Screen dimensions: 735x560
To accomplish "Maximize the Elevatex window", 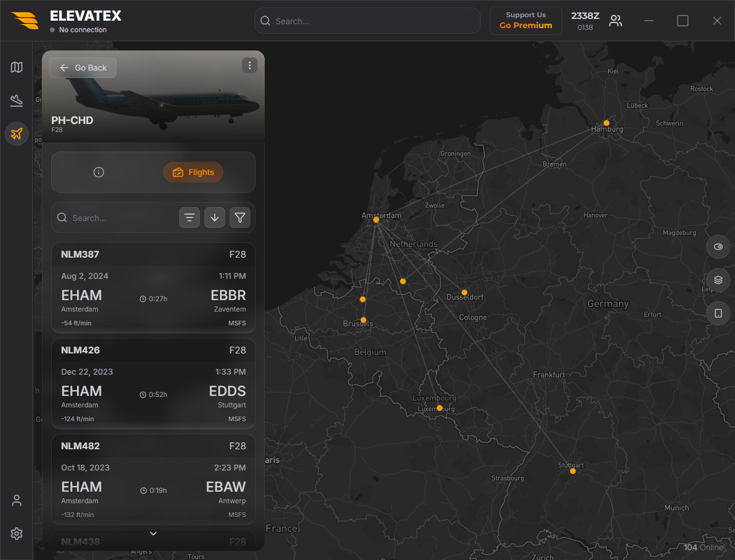I will coord(683,21).
